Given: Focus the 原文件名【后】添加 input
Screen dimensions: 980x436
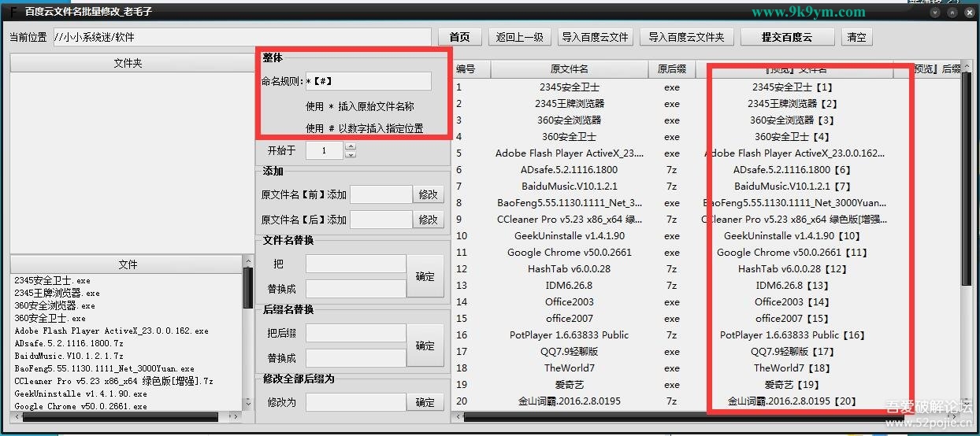Looking at the screenshot, I should (380, 220).
